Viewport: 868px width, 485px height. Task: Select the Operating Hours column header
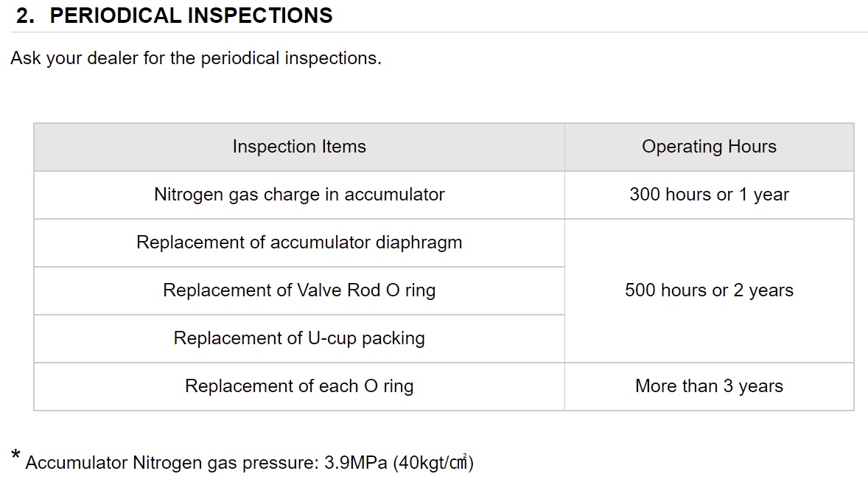coord(709,147)
